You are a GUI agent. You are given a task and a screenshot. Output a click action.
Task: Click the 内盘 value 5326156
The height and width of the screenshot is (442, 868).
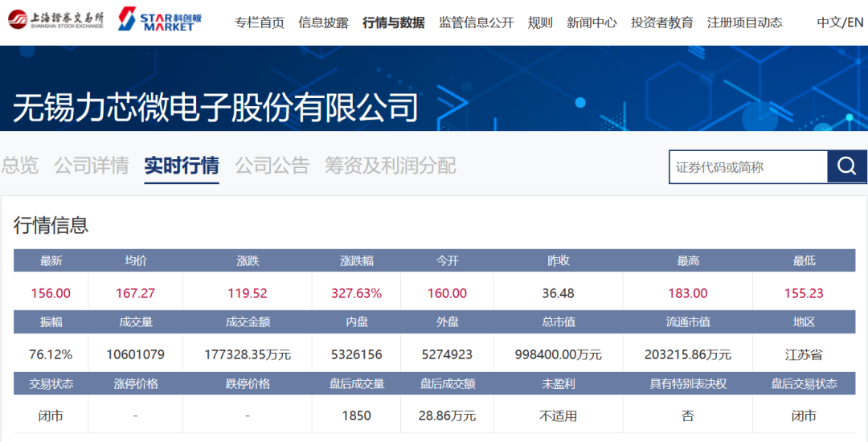357,354
